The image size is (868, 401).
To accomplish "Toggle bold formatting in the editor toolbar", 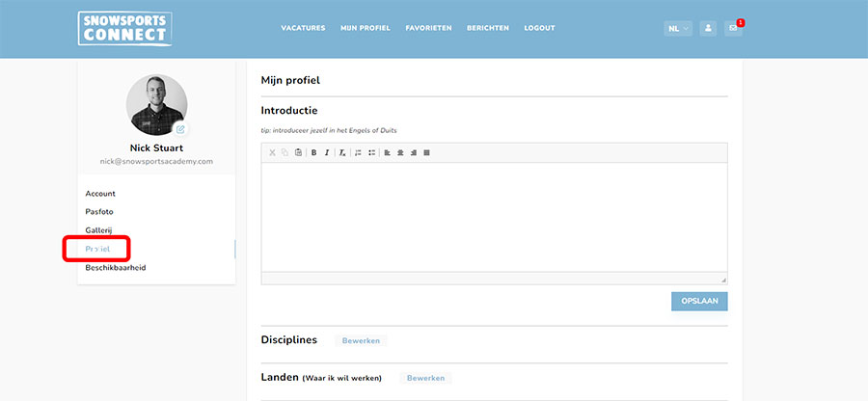I will (x=313, y=152).
